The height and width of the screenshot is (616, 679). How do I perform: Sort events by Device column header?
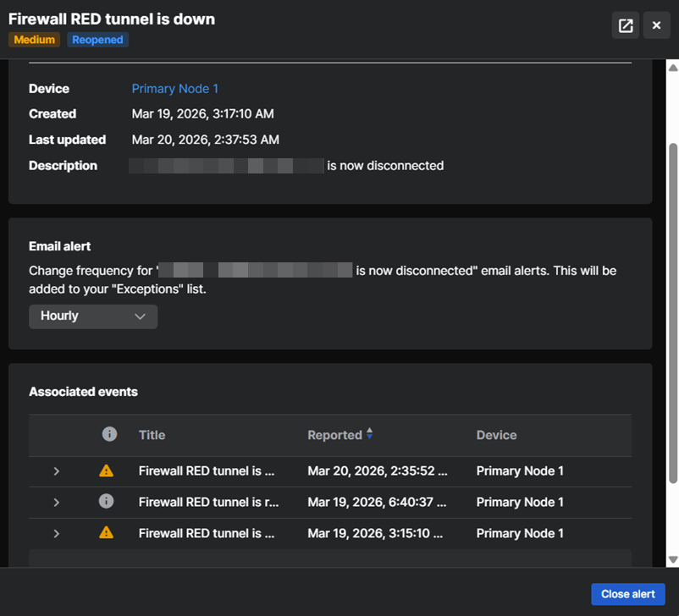point(496,435)
